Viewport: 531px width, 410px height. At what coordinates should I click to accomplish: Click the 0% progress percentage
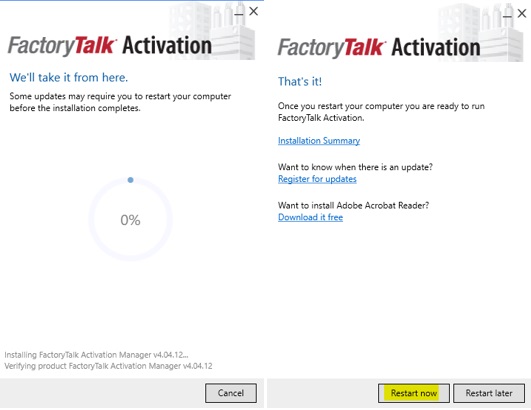pyautogui.click(x=130, y=220)
